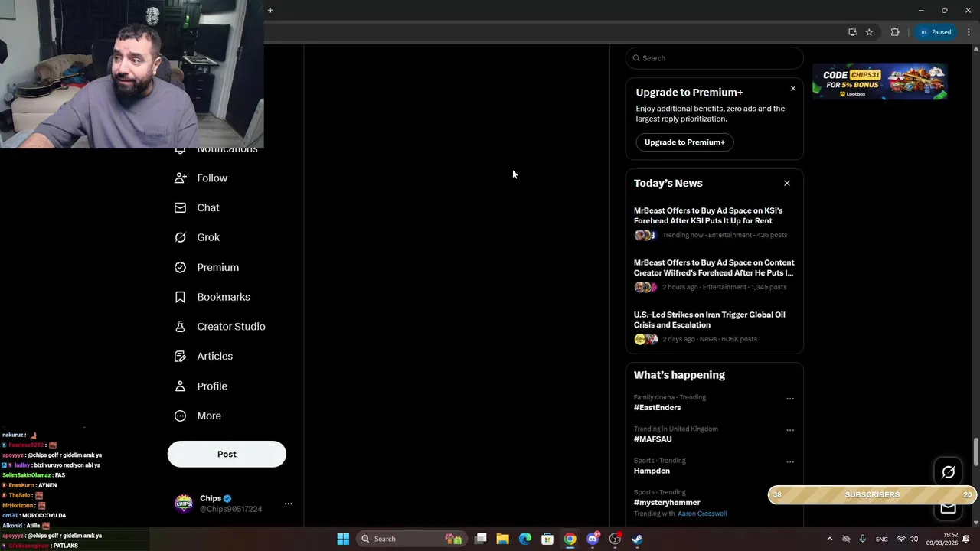Image resolution: width=980 pixels, height=551 pixels.
Task: Click the X search input field
Action: tap(714, 58)
